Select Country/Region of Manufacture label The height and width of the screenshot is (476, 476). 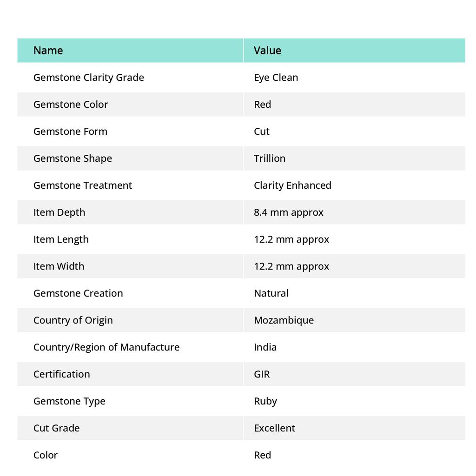[106, 347]
